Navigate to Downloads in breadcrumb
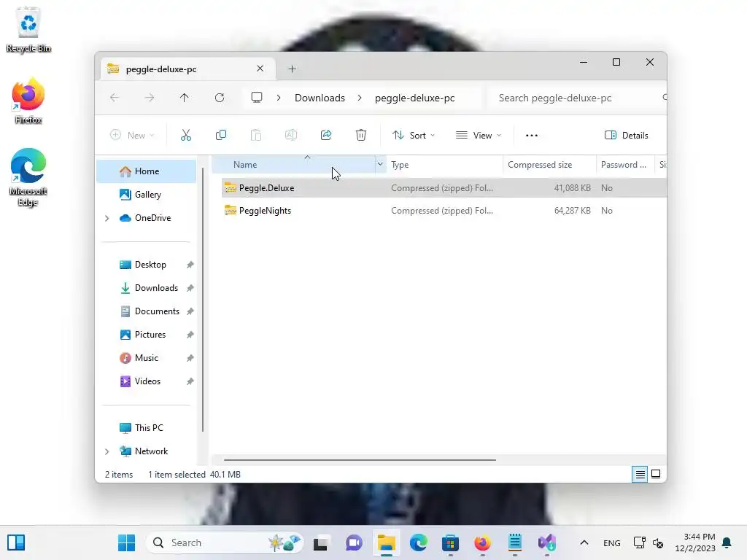The width and height of the screenshot is (747, 560). pos(320,98)
